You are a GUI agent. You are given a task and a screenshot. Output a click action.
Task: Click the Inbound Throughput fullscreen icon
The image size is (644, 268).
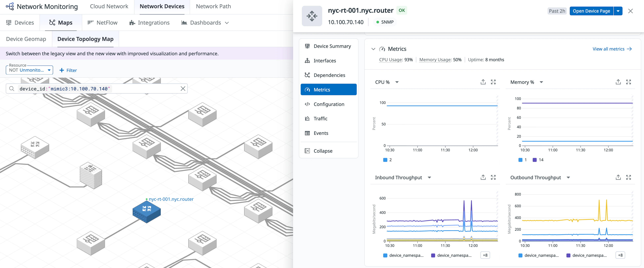click(493, 177)
